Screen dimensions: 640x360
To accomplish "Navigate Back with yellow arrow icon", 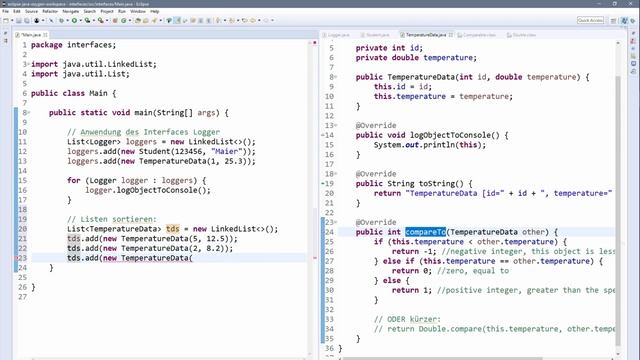I will (x=253, y=20).
